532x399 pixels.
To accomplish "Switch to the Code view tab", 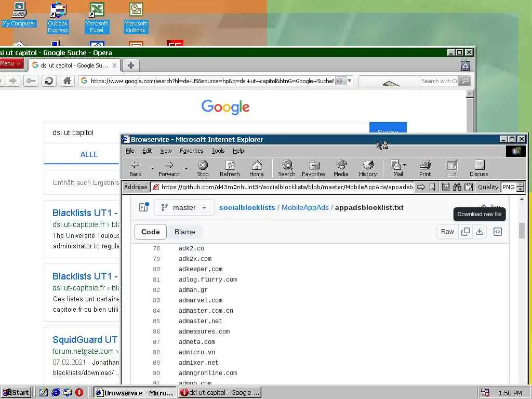I will [x=151, y=232].
